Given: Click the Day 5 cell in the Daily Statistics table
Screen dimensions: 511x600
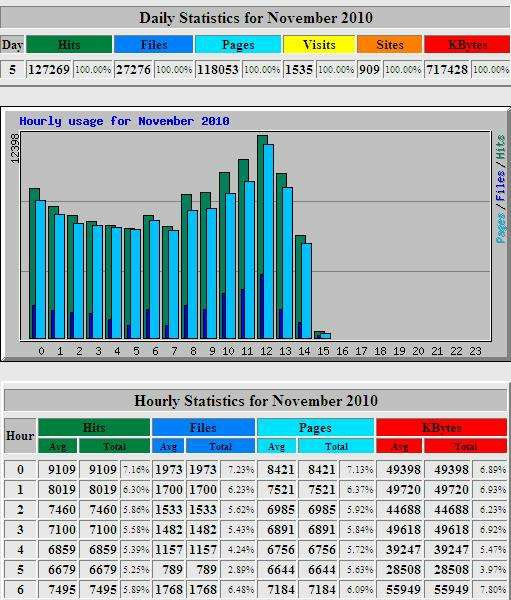Looking at the screenshot, I should [x=12, y=70].
